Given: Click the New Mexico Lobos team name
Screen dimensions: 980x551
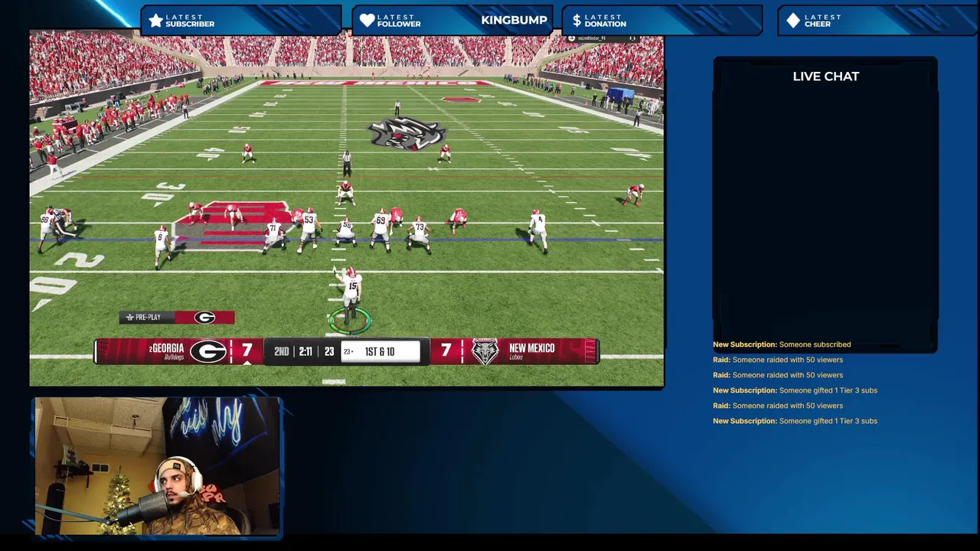Looking at the screenshot, I should coord(531,351).
